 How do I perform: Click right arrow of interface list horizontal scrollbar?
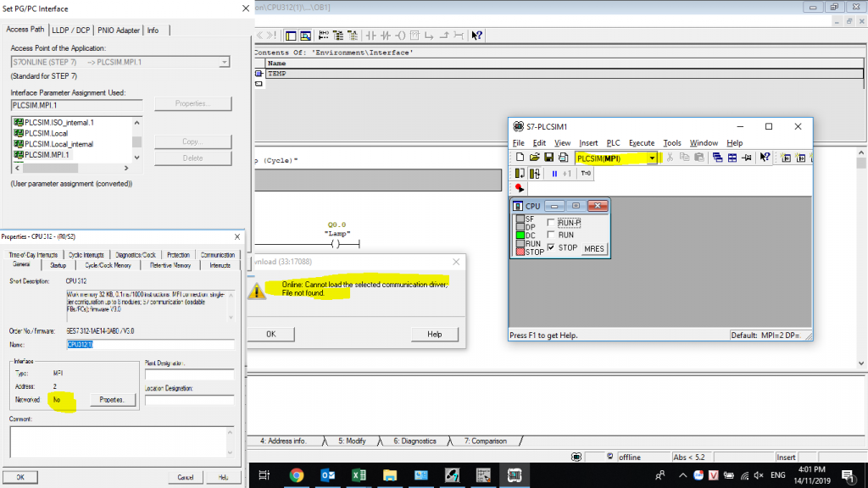126,168
